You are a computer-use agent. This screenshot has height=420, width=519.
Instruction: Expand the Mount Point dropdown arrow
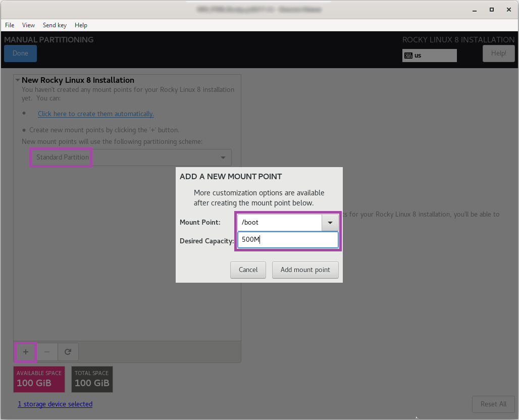(x=330, y=223)
